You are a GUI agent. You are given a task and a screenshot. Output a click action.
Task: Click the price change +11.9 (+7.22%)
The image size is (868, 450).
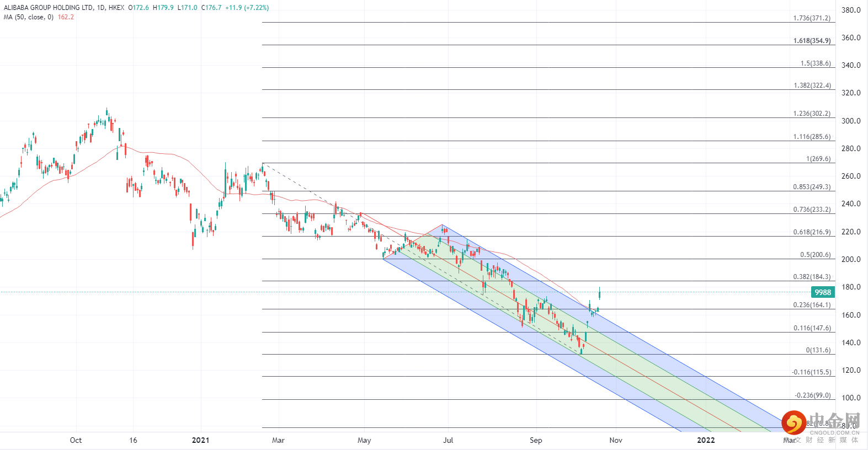coord(247,8)
